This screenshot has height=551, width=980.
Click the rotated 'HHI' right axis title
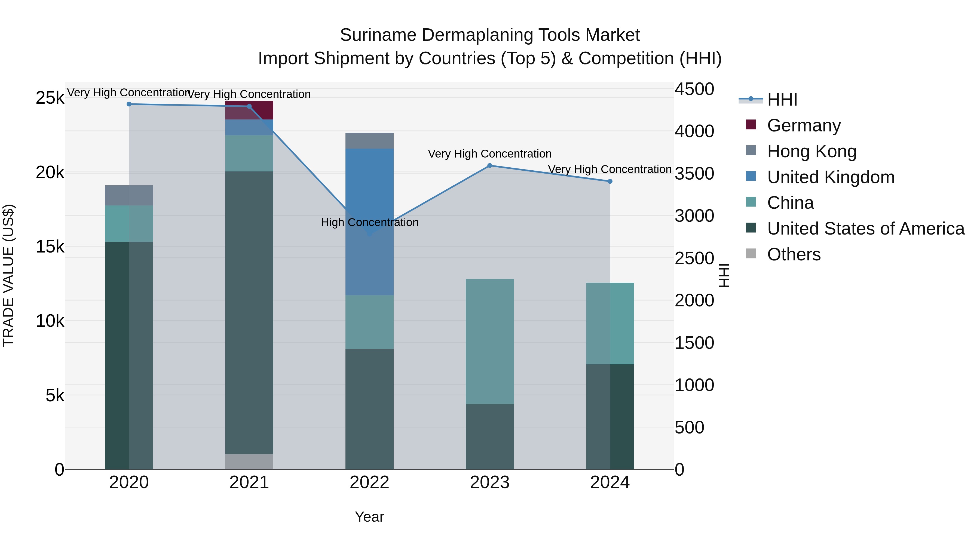pos(724,275)
